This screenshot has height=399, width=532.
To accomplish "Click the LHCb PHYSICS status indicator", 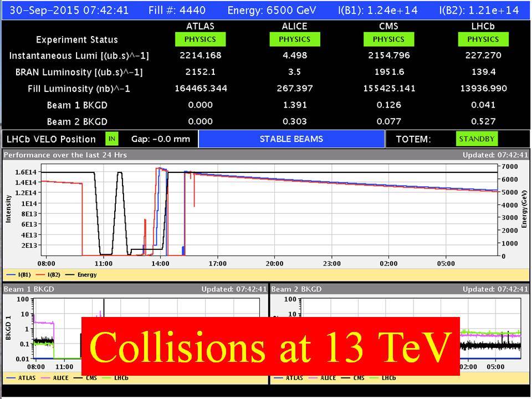I will tap(483, 39).
